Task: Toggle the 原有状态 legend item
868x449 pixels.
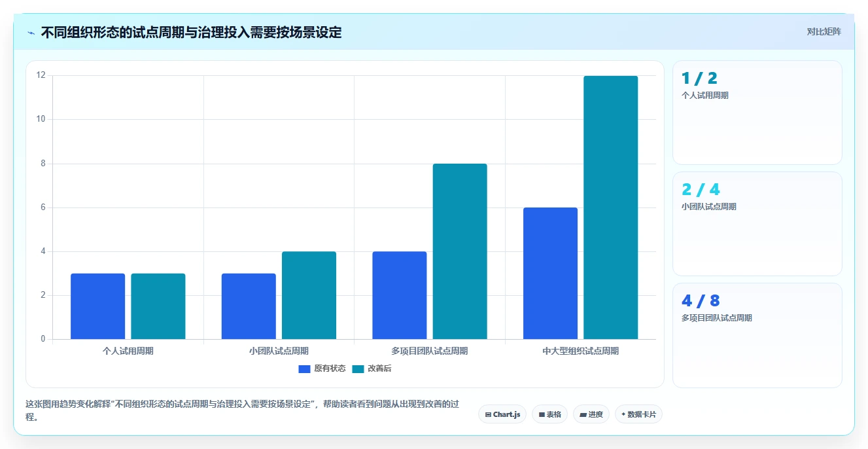Action: click(x=322, y=368)
